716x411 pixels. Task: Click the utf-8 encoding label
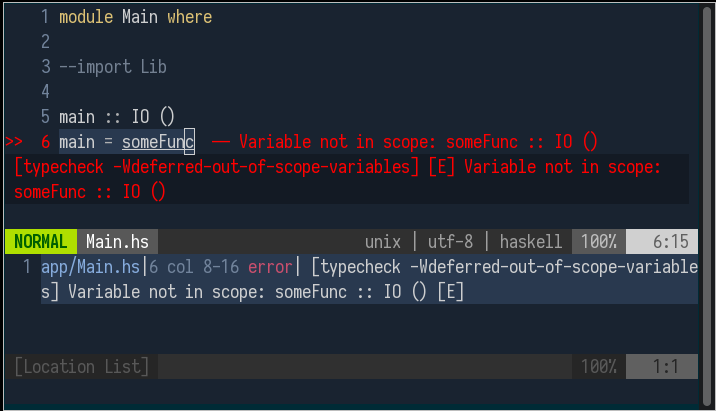pos(450,242)
